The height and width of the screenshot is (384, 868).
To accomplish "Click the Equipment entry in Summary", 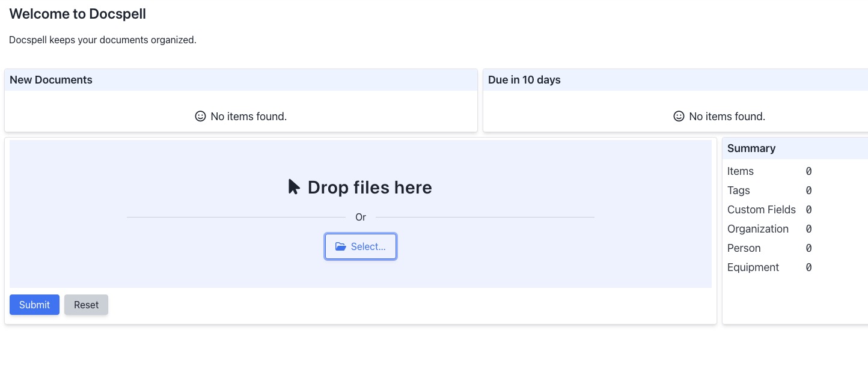I will coord(753,267).
